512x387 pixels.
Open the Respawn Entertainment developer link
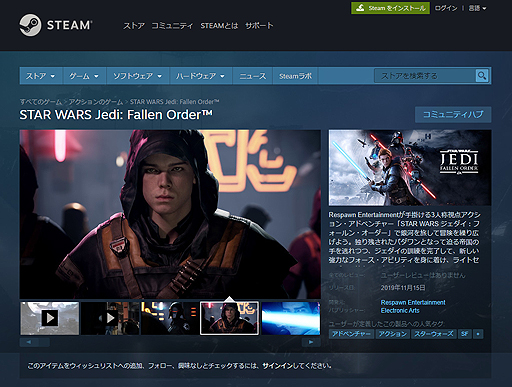tap(413, 302)
